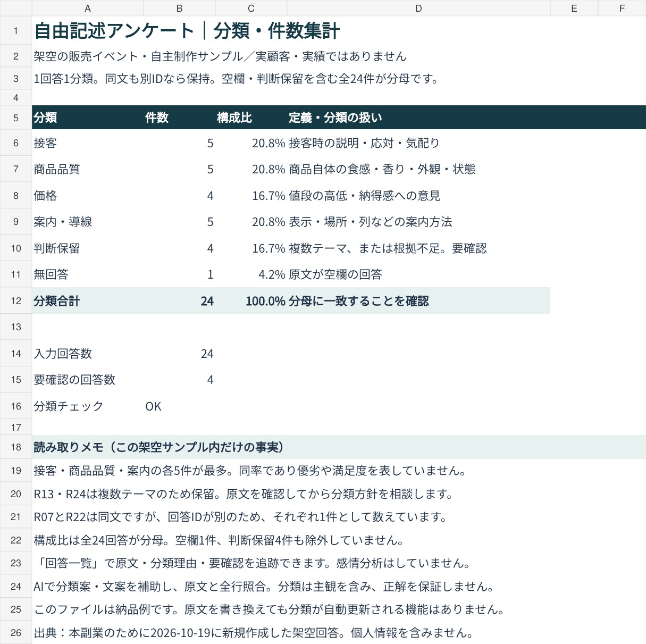
Task: Click source note starting 出典：本副業のために
Action: click(255, 633)
